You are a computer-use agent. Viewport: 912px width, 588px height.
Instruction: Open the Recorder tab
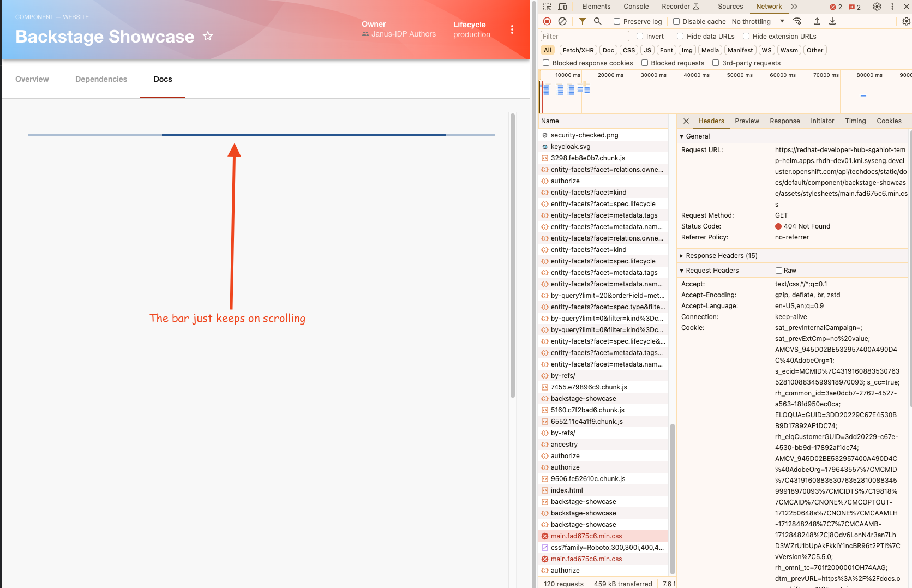tap(680, 7)
